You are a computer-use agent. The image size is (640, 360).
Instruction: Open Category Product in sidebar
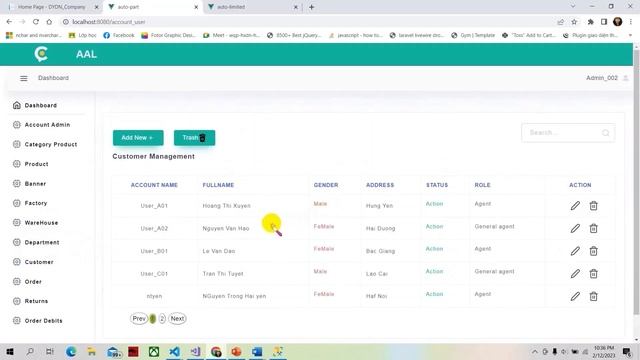click(x=51, y=144)
